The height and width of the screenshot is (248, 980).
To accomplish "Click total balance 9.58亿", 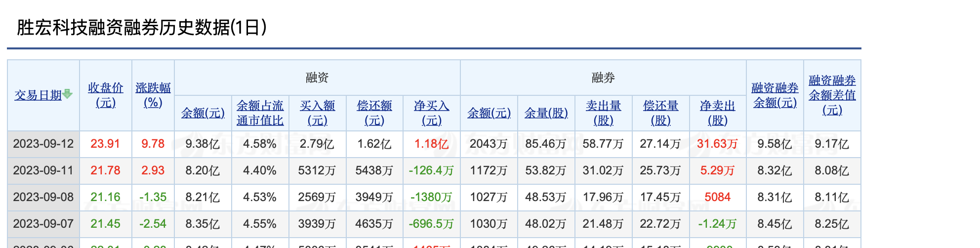I will pyautogui.click(x=775, y=144).
